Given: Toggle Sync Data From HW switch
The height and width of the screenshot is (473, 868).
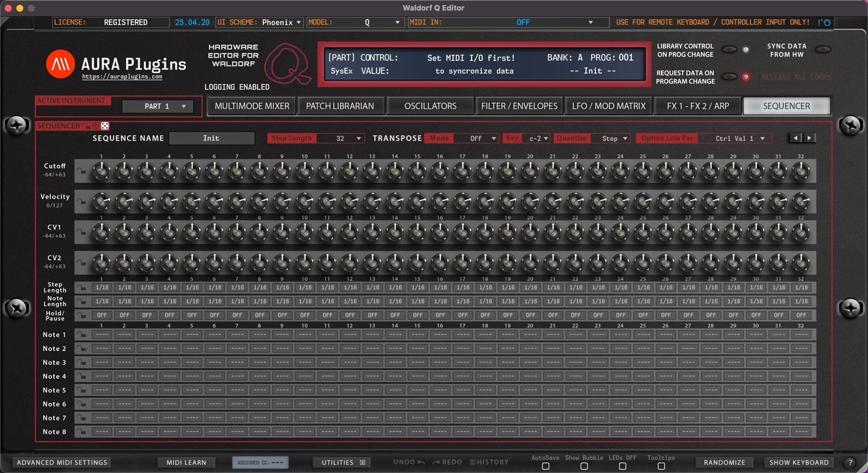Looking at the screenshot, I should point(823,50).
